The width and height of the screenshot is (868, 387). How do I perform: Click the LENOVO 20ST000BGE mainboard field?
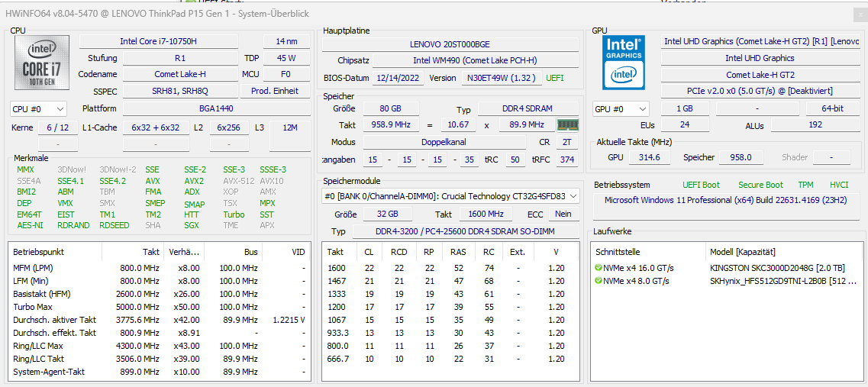pyautogui.click(x=450, y=44)
